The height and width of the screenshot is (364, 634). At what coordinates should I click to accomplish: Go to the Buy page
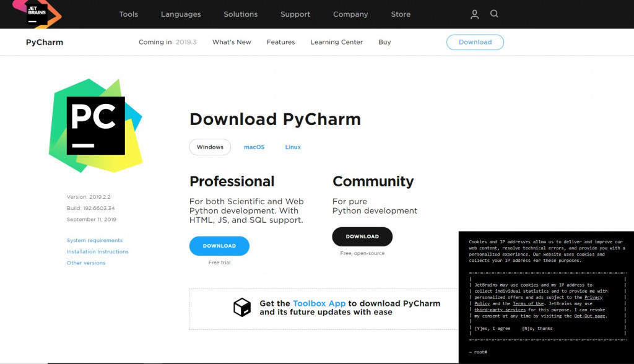[384, 42]
